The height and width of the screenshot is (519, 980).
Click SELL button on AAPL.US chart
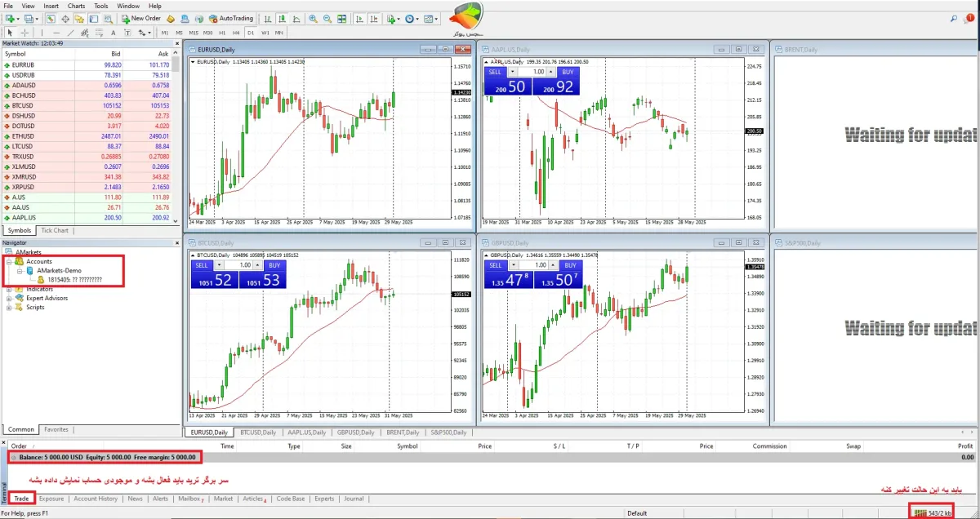496,72
